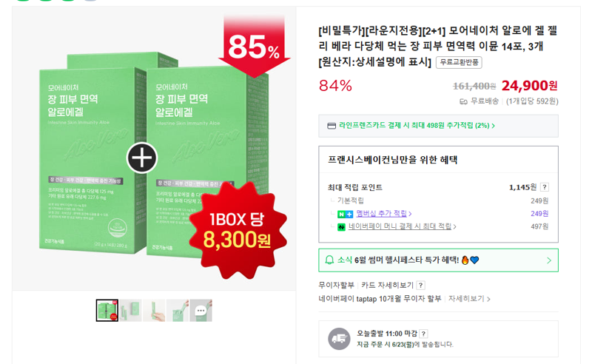Click the help icon beside 최대 적립 포인트 amount
The width and height of the screenshot is (592, 364).
[545, 187]
